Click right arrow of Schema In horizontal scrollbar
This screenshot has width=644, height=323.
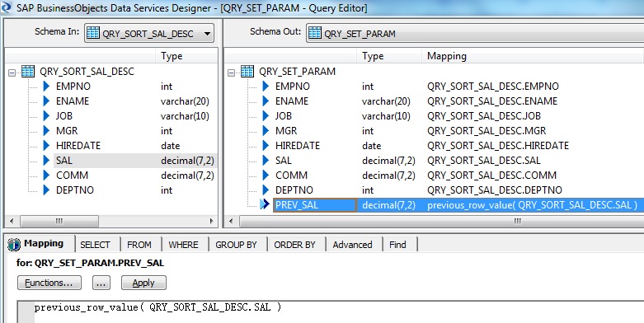(212, 221)
